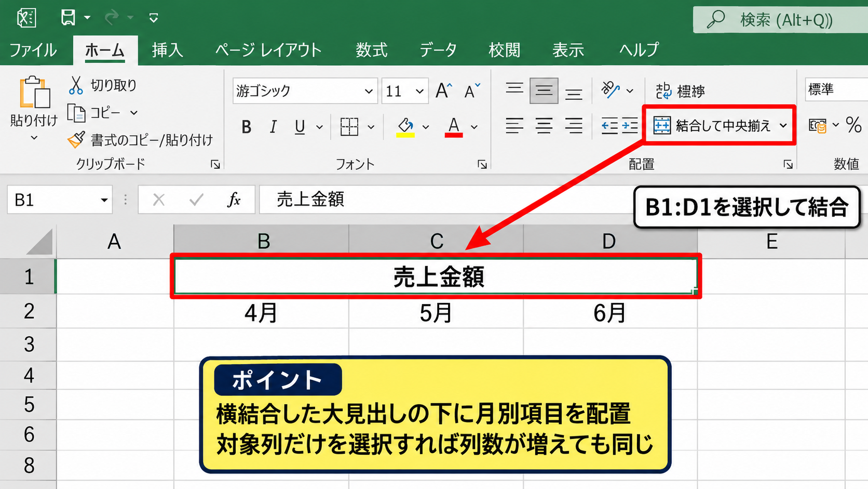Screen dimensions: 868x489
Task: Click the Cut (切り取り) scissors icon
Action: (76, 85)
